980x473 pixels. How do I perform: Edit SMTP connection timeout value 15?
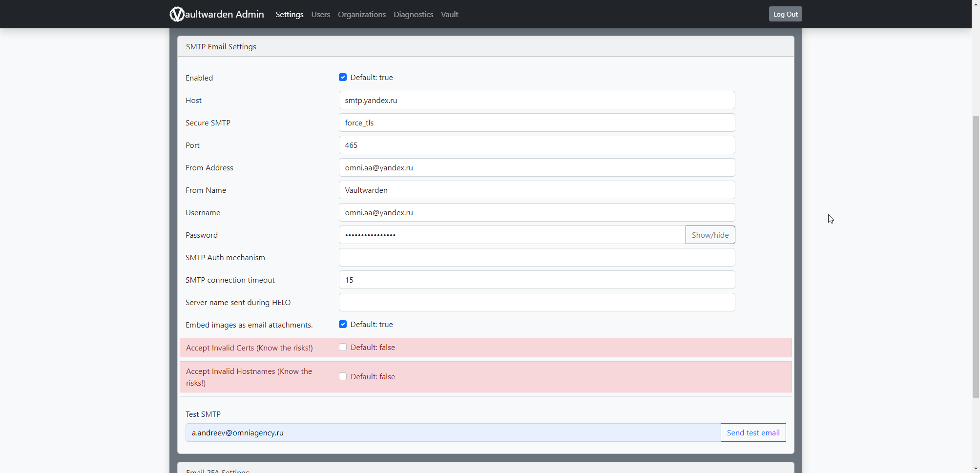(537, 280)
